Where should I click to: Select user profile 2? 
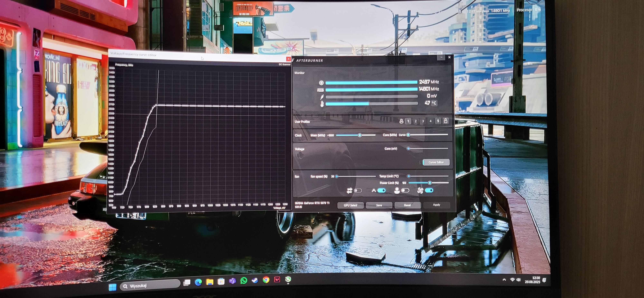click(x=416, y=121)
